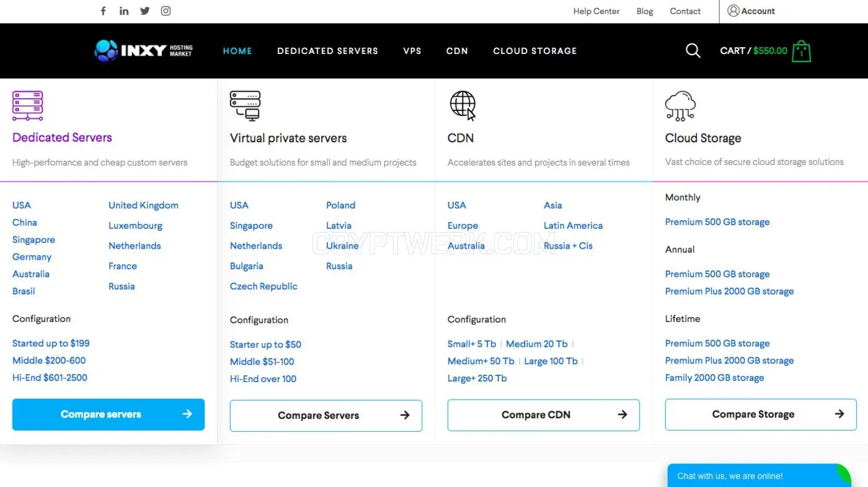868x487 pixels.
Task: Open Cloud Storage navigation menu item
Action: [535, 51]
